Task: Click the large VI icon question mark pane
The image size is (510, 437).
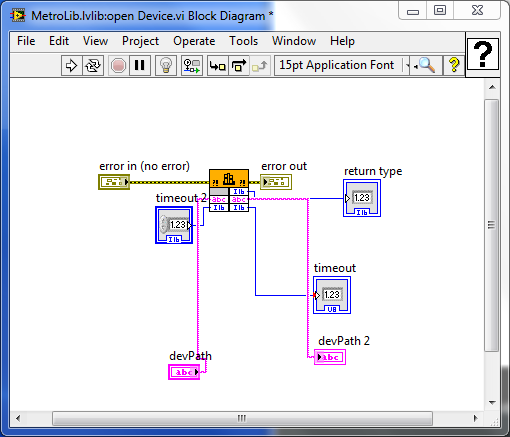Action: pyautogui.click(x=483, y=54)
